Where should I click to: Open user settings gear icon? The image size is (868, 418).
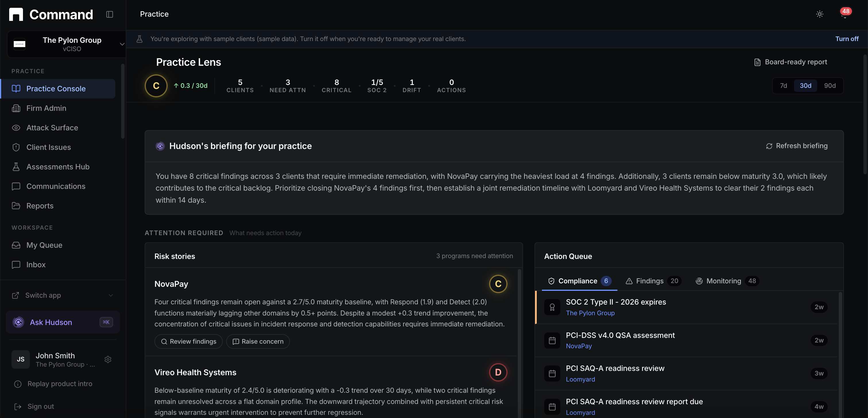pos(108,359)
